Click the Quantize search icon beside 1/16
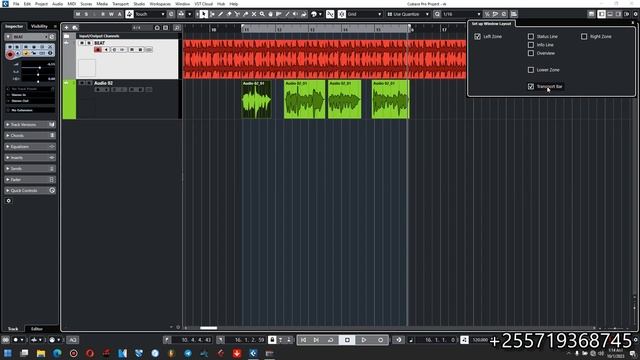 pyautogui.click(x=437, y=14)
